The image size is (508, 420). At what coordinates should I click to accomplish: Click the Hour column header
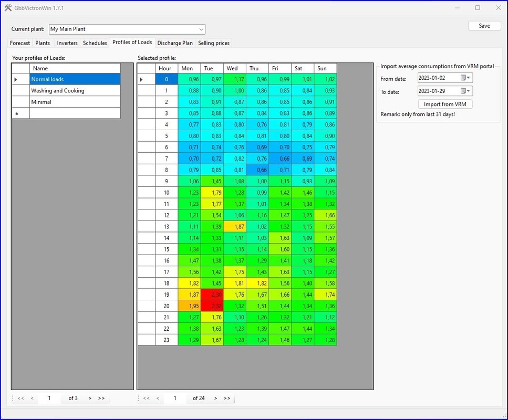[165, 68]
